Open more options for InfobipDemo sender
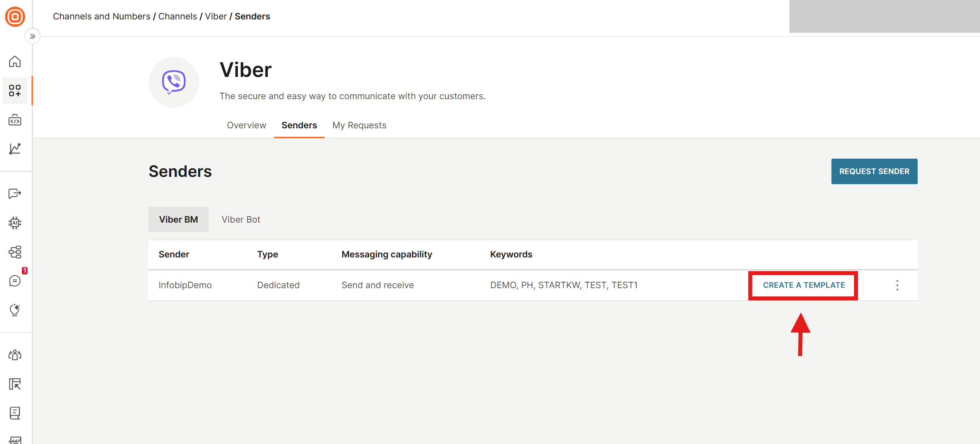The height and width of the screenshot is (444, 980). point(897,285)
